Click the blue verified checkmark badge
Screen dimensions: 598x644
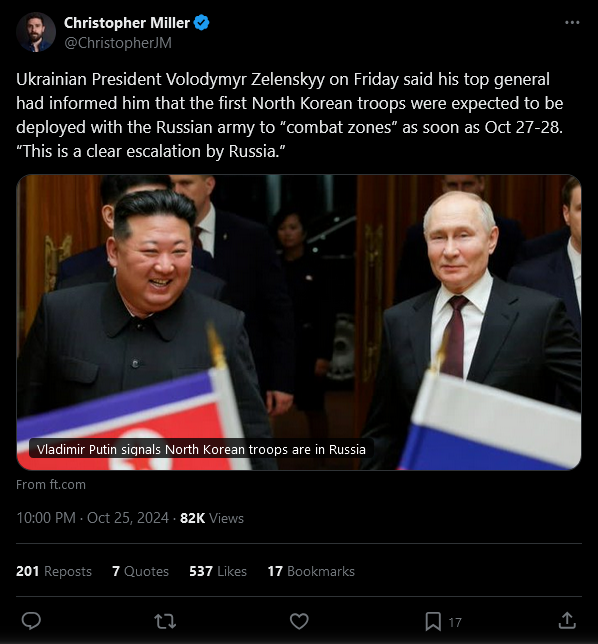click(201, 23)
